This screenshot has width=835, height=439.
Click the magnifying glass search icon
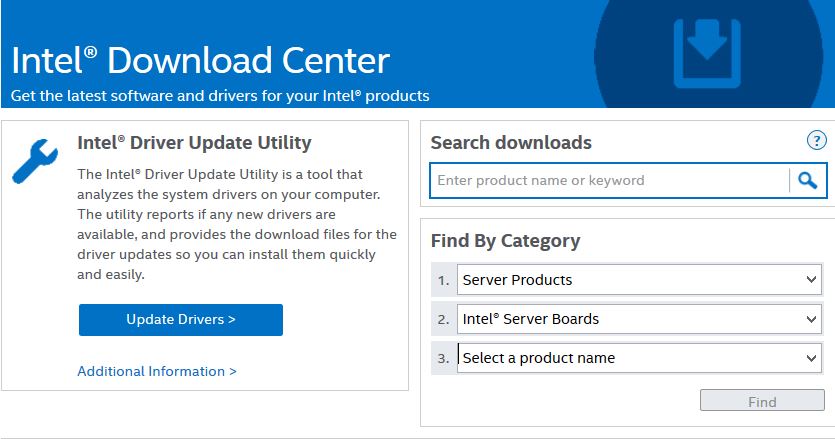[808, 181]
